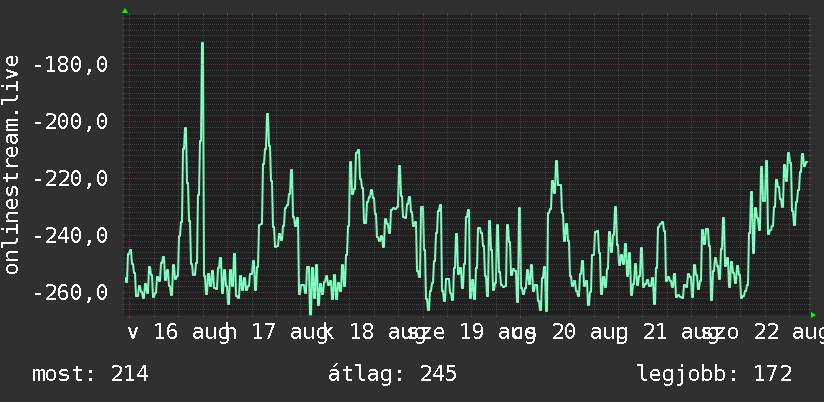824x402 pixels.
Task: Click the -220,0 Y-axis label
Action: [x=70, y=179]
